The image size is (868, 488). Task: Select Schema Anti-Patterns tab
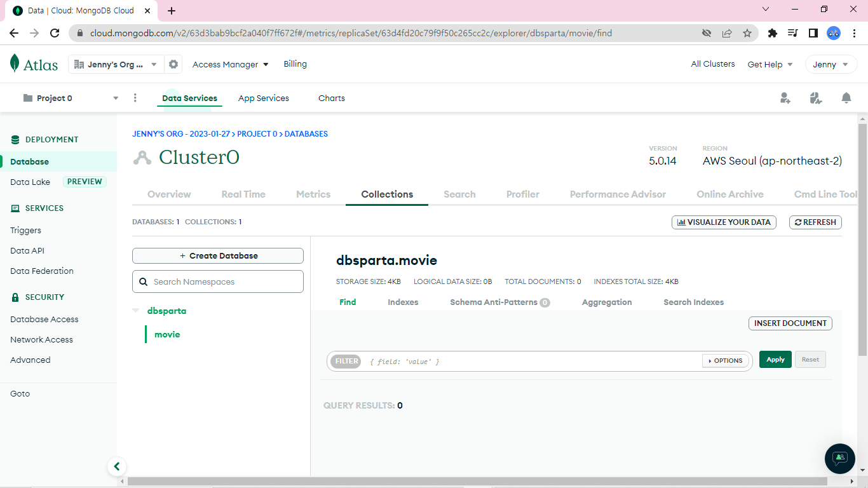[499, 302]
